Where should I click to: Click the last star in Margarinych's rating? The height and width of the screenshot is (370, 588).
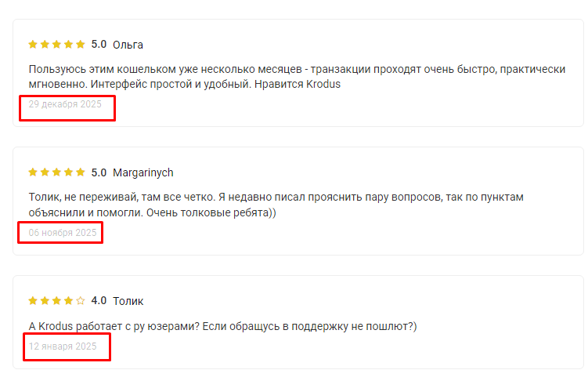(80, 172)
